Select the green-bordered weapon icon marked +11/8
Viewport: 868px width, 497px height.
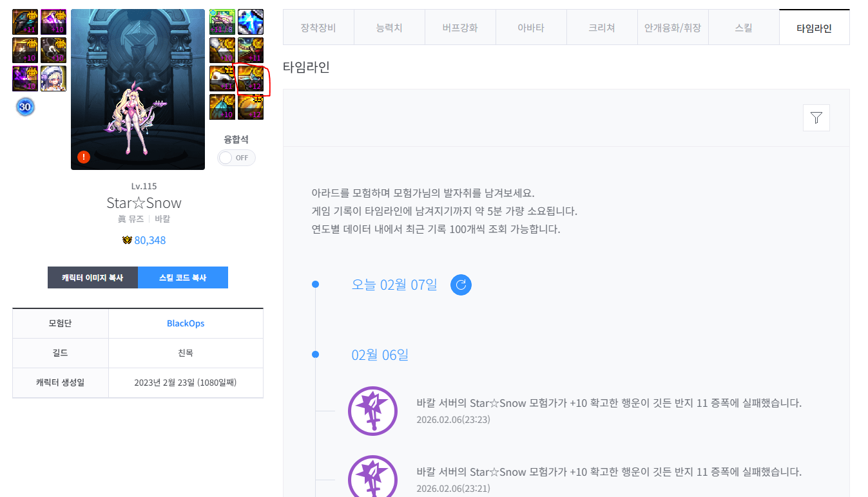[222, 22]
